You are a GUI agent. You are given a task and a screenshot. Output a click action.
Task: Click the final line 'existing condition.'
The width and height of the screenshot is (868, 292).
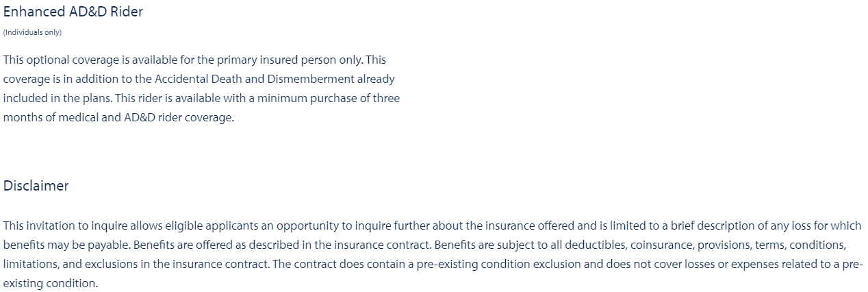(51, 283)
